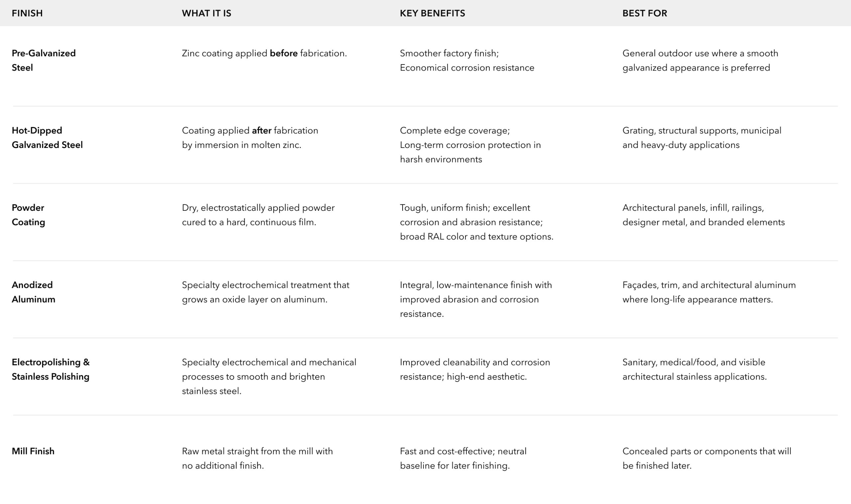Screen dimensions: 851x504
Task: Select the Pre-Galvanized Steel row title
Action: point(44,61)
